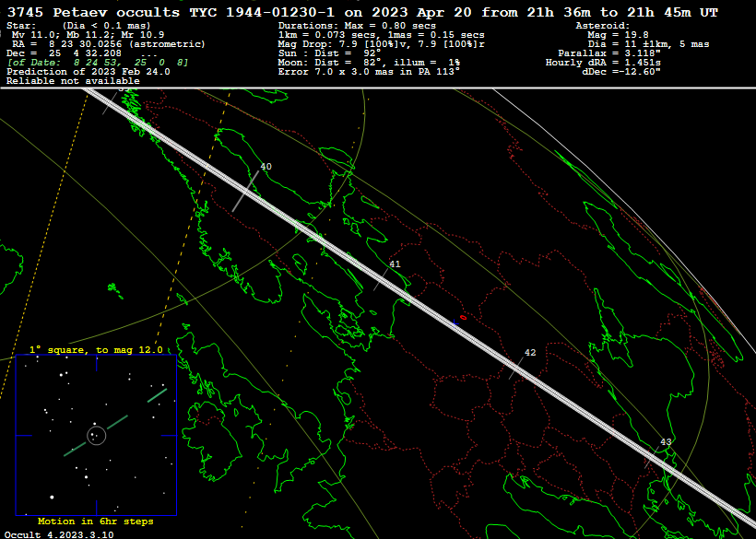Click the 'Occult 4.2023.3.10' version label
756x539 pixels.
point(59,534)
